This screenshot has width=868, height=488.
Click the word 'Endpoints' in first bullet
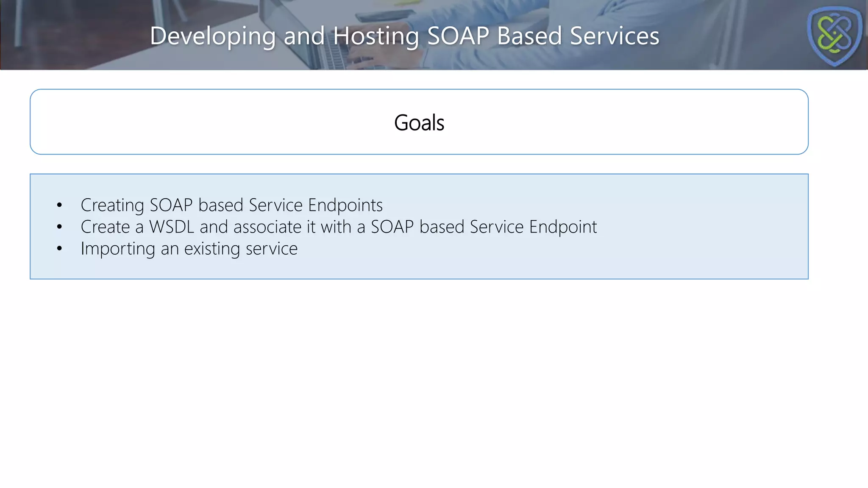[345, 205]
